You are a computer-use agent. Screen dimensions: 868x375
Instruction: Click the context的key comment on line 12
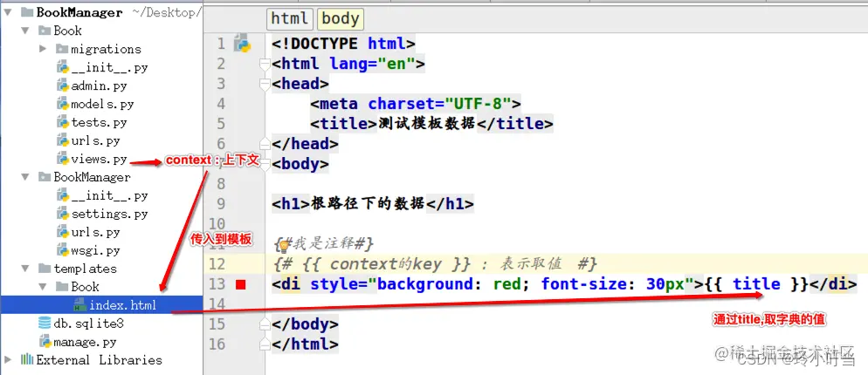(435, 264)
